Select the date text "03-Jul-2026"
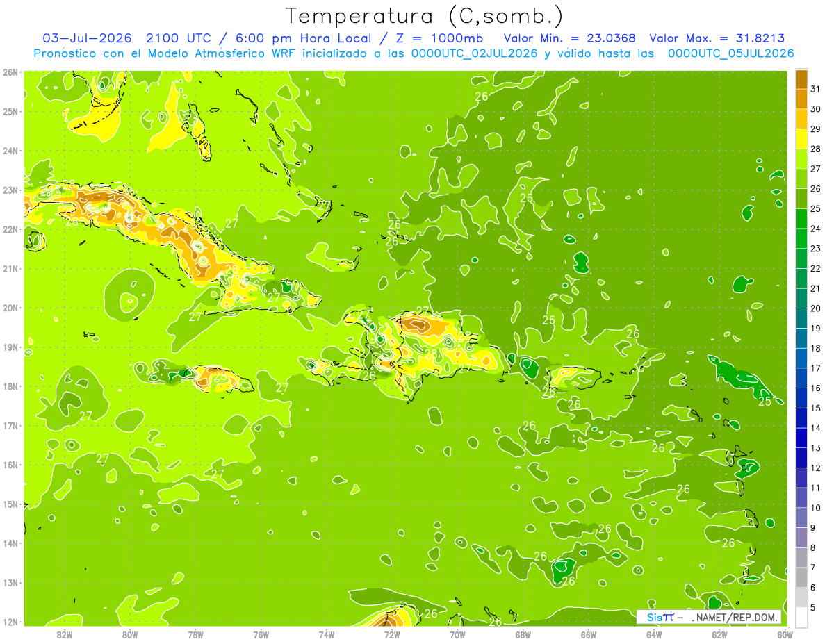The image size is (834, 644). (x=87, y=38)
